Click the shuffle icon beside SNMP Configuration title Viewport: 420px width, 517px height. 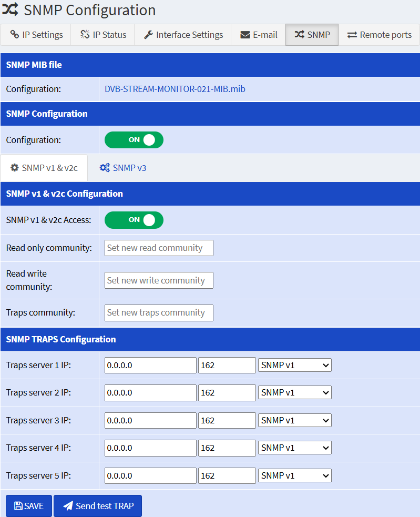[10, 9]
